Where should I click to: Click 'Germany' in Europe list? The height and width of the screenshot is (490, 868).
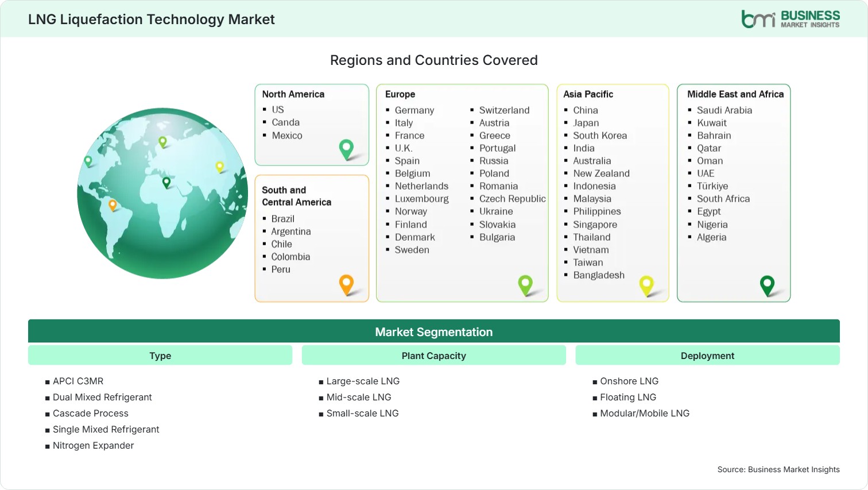[414, 110]
